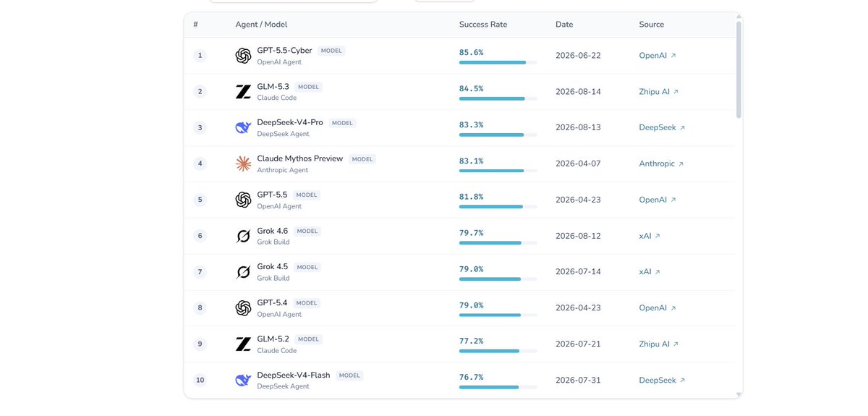Click the scrollbar down arrow at table bottom
Screen dimensions: 868x416
pos(739,394)
